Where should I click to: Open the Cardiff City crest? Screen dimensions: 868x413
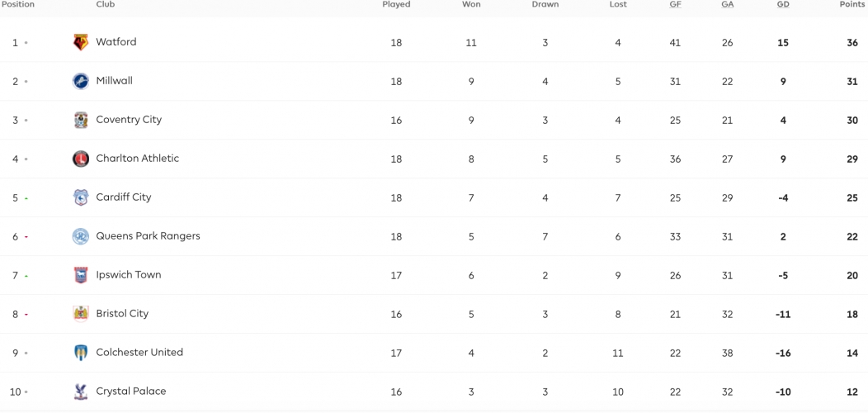81,197
